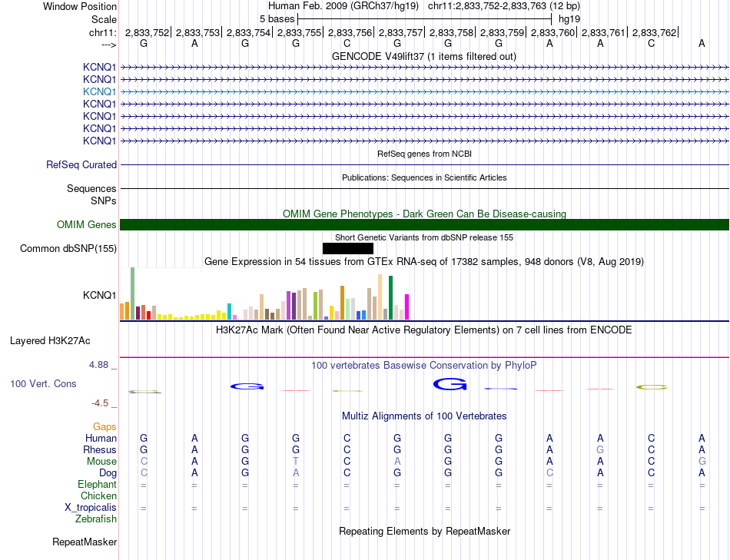Click the dark green GTEx expression bar

390,298
